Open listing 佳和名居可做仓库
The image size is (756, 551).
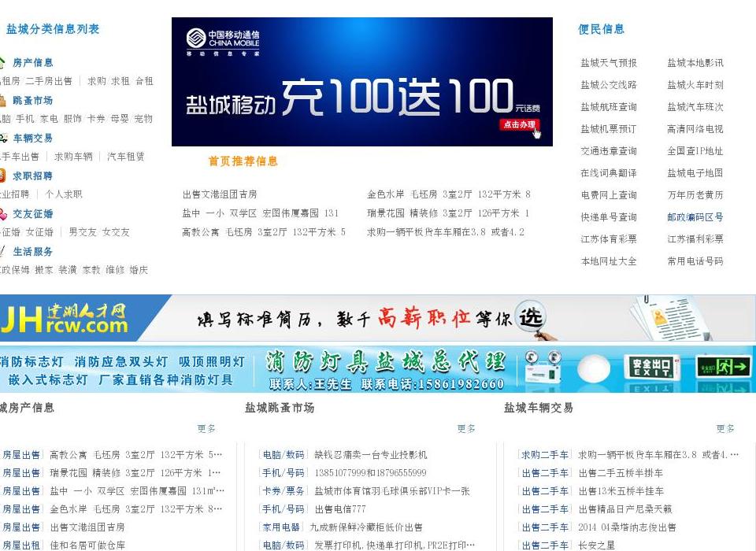87,545
